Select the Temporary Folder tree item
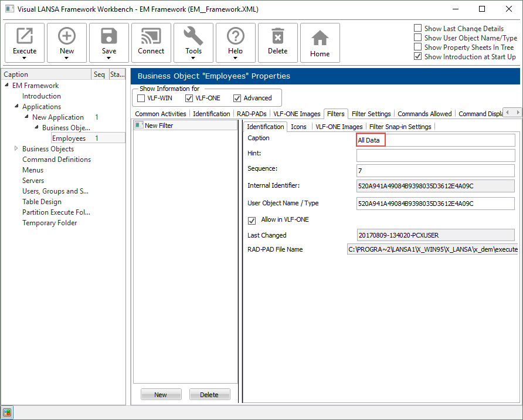 tap(49, 223)
